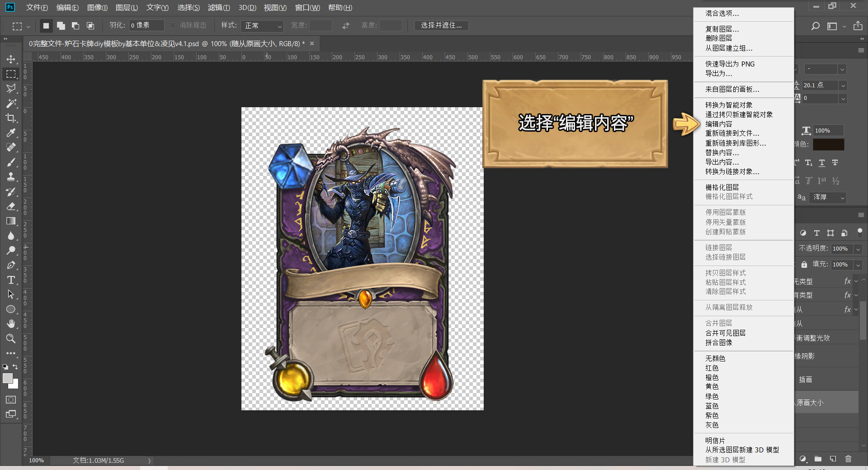Expand fx effects of 无类型 layer
The height and width of the screenshot is (470, 868).
(x=856, y=281)
